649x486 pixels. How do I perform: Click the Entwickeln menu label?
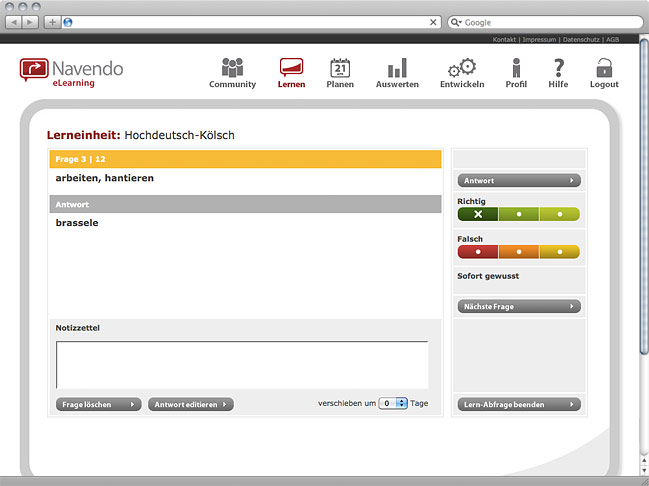pyautogui.click(x=462, y=84)
